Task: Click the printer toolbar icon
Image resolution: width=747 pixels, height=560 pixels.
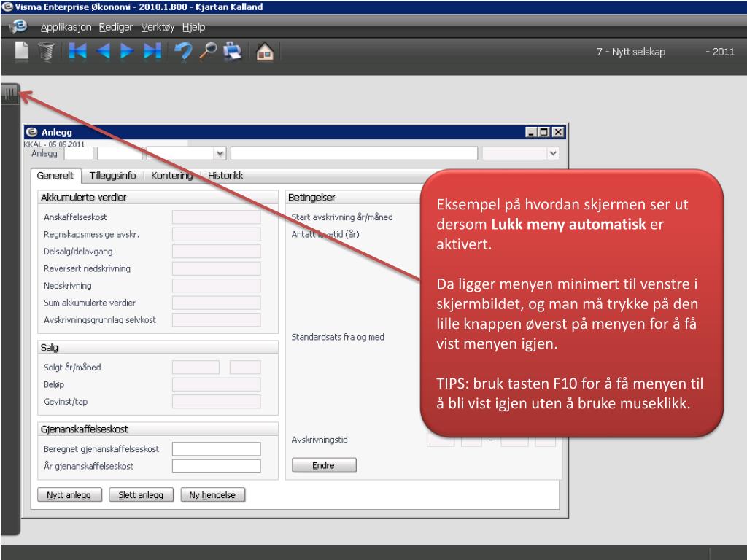Action: tap(233, 51)
